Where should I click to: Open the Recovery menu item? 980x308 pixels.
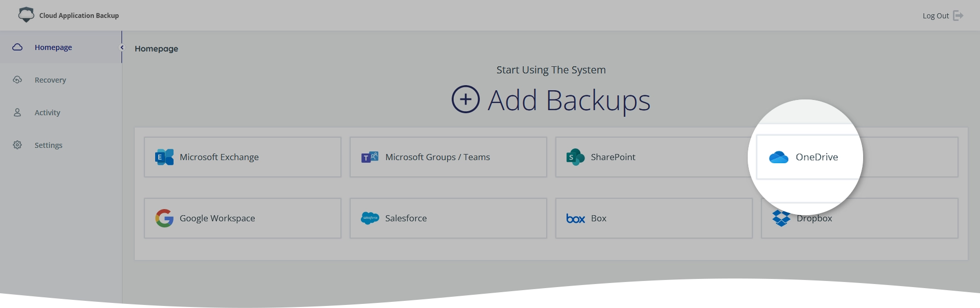[61, 80]
